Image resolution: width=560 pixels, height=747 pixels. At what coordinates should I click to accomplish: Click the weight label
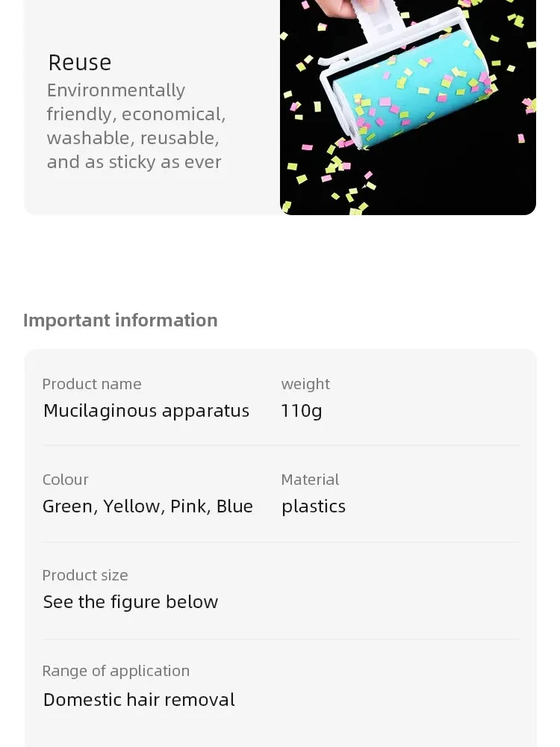(x=305, y=385)
